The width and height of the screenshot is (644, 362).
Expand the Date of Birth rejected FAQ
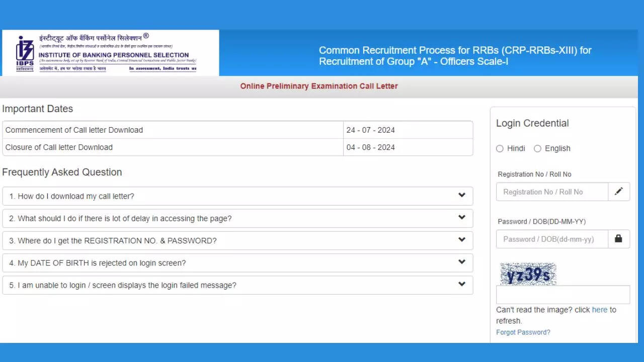(x=237, y=262)
